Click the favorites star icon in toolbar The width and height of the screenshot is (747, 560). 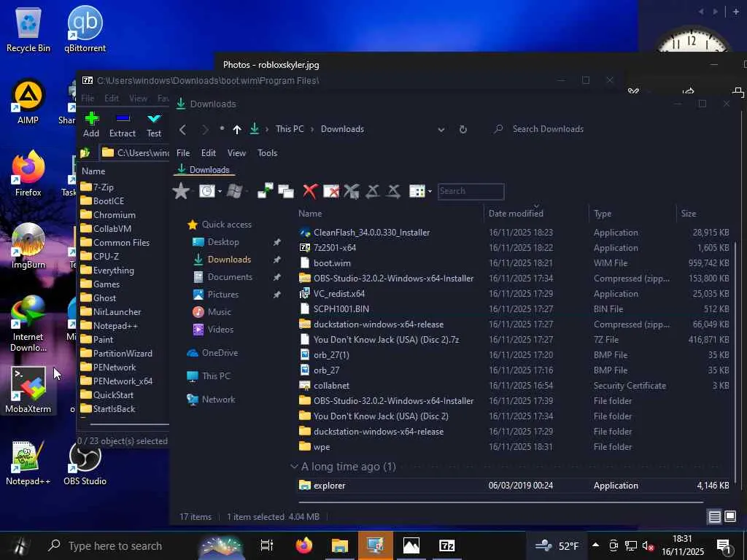pyautogui.click(x=181, y=191)
